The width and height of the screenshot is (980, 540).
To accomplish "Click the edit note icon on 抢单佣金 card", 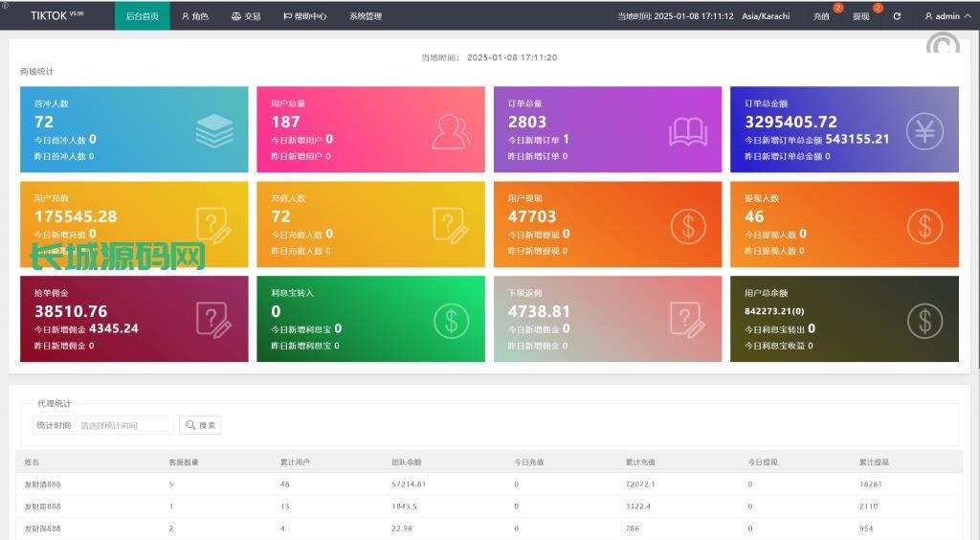I will pyautogui.click(x=214, y=320).
